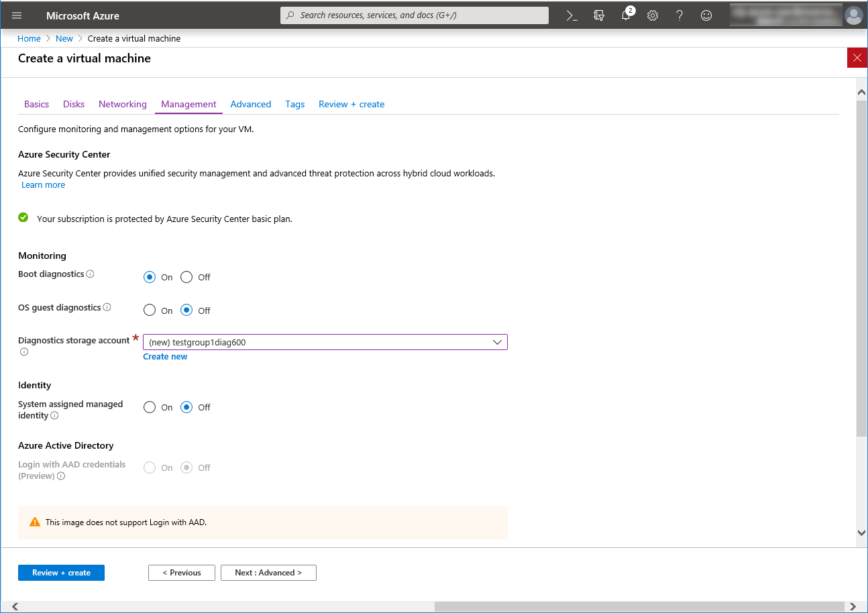Click the search resources input field
The width and height of the screenshot is (868, 613).
point(414,15)
